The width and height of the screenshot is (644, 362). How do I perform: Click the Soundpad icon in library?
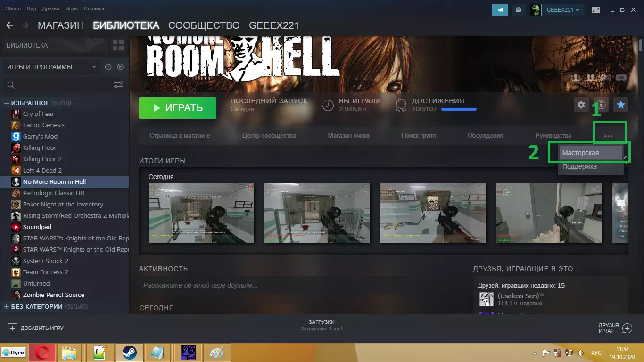click(16, 227)
